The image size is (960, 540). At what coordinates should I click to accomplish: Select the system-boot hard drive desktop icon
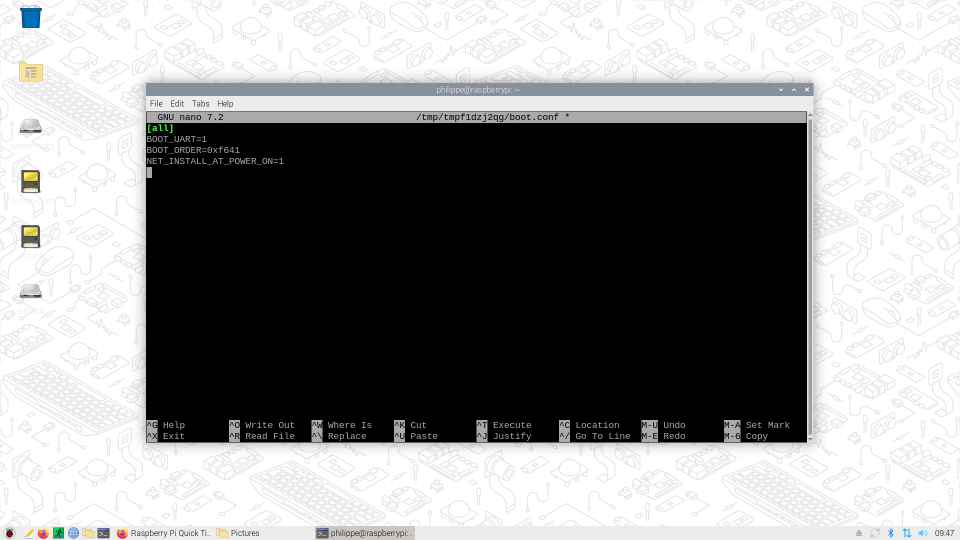[x=31, y=127]
